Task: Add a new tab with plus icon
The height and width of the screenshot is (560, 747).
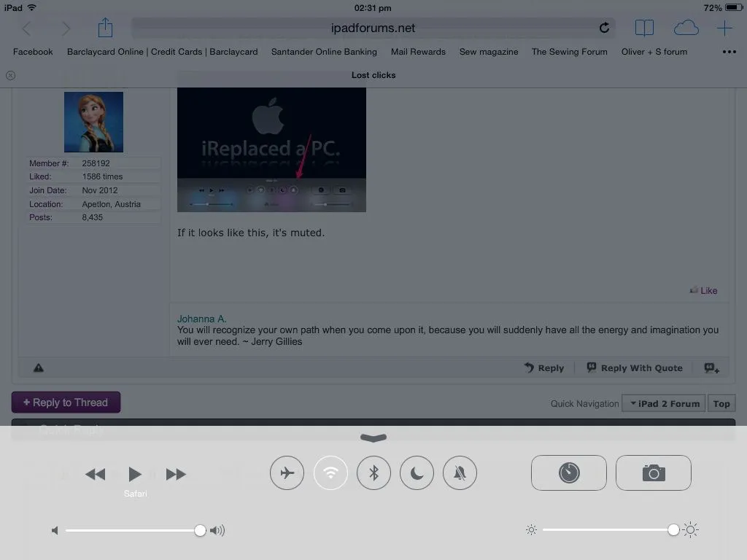Action: click(724, 28)
